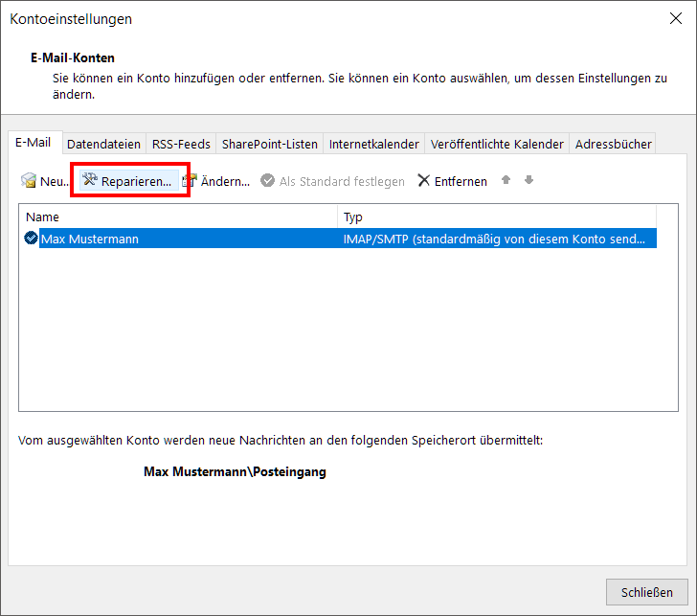Open the Veröffentlichte Kalender tab
Screen dimensions: 697x616
click(x=497, y=145)
